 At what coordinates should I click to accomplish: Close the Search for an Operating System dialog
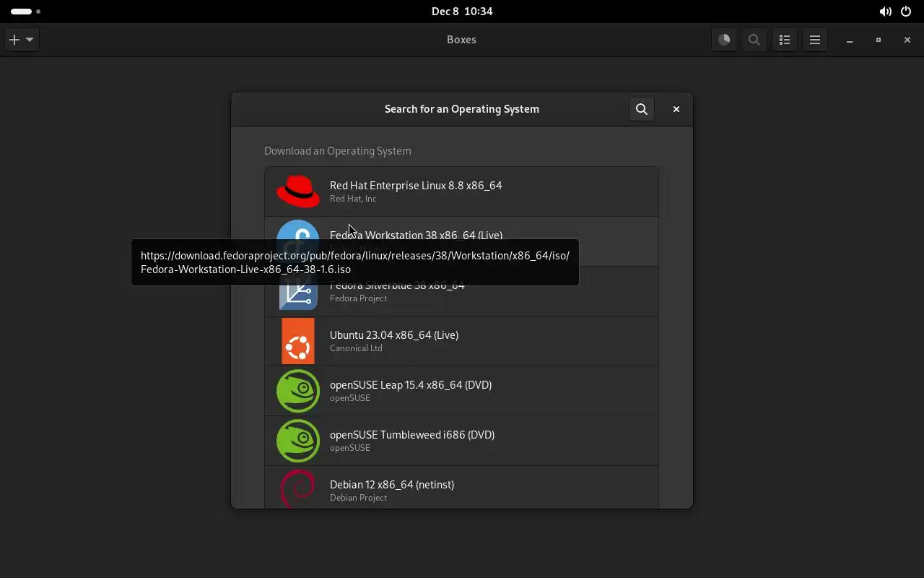(x=676, y=109)
